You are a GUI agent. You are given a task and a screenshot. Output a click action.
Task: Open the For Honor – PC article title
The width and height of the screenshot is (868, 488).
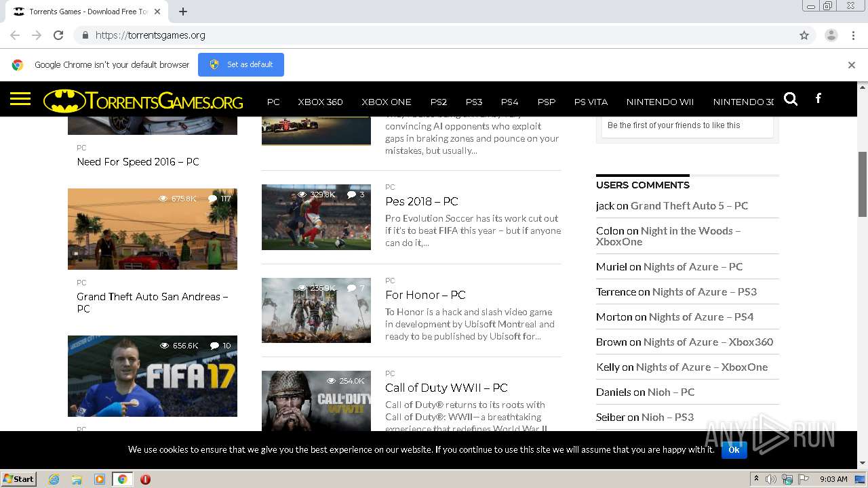(425, 295)
